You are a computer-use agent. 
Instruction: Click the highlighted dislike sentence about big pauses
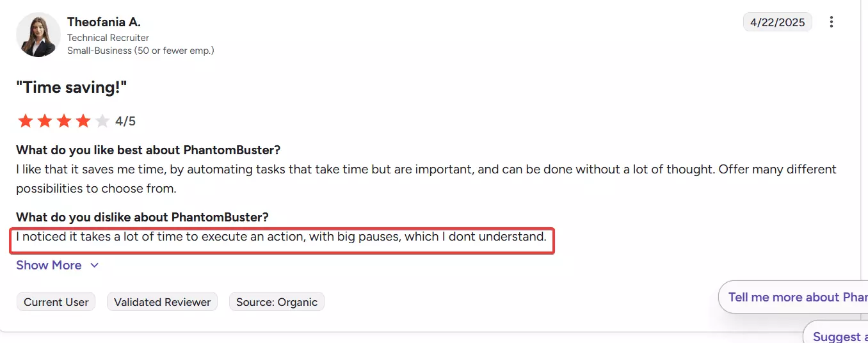pos(281,237)
